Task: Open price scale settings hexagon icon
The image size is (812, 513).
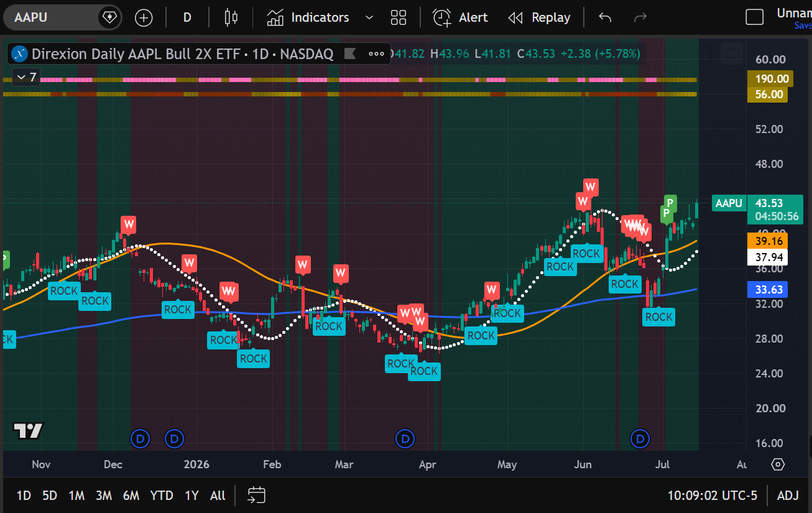Action: point(778,464)
